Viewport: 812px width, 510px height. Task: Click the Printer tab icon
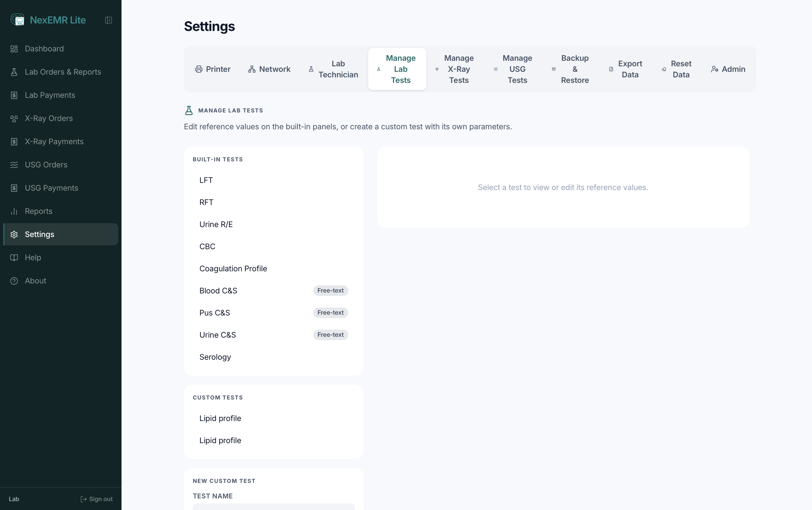[x=199, y=69]
